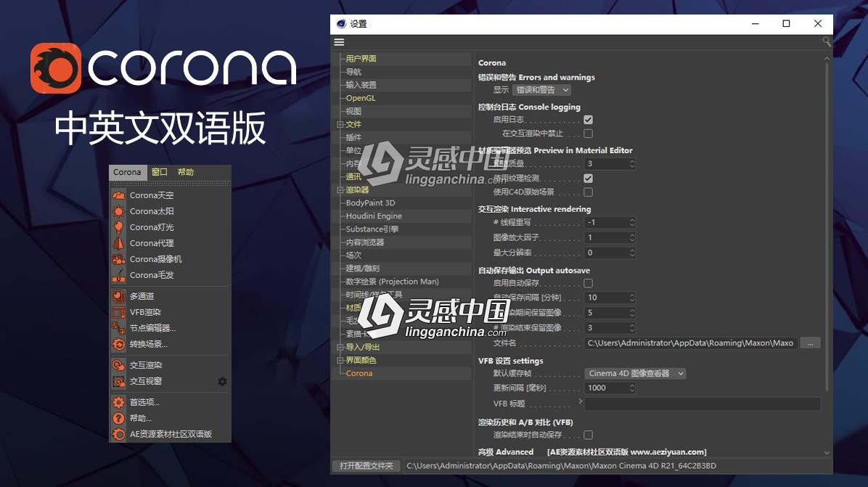Screen dimensions: 868x487
Task: Click the Corona灯光 light bulb icon
Action: click(118, 227)
